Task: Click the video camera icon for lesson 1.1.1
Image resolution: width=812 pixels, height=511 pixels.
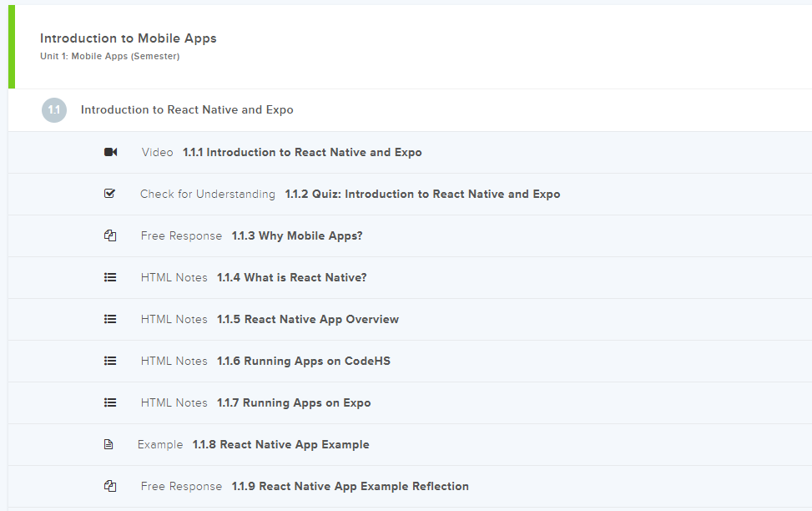Action: [x=110, y=152]
